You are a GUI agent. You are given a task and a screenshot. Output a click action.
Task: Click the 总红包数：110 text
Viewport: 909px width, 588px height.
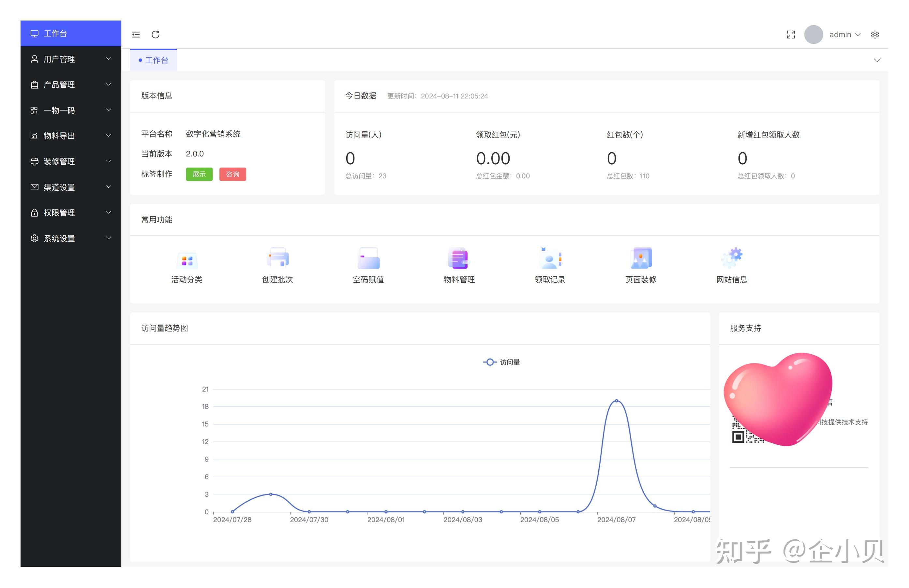click(x=628, y=176)
